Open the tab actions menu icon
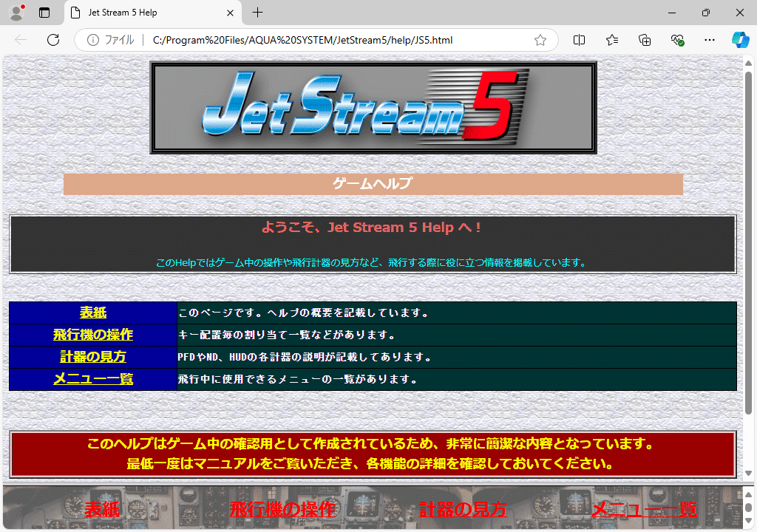Image resolution: width=757 pixels, height=532 pixels. [x=44, y=13]
